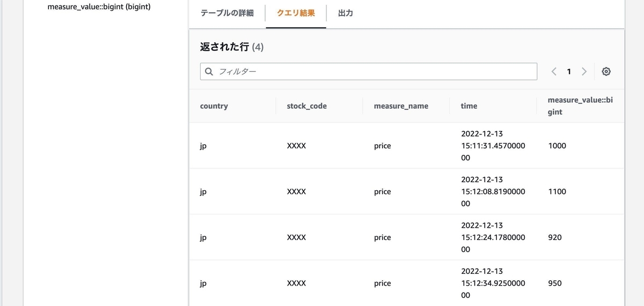
Task: Select page number 1 in pagination
Action: click(x=569, y=71)
